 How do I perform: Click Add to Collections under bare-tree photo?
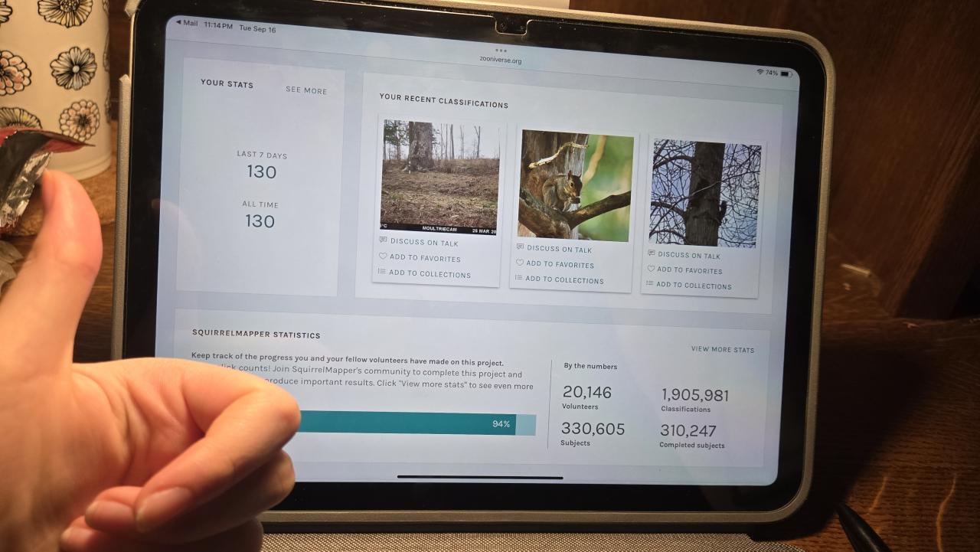tap(694, 286)
